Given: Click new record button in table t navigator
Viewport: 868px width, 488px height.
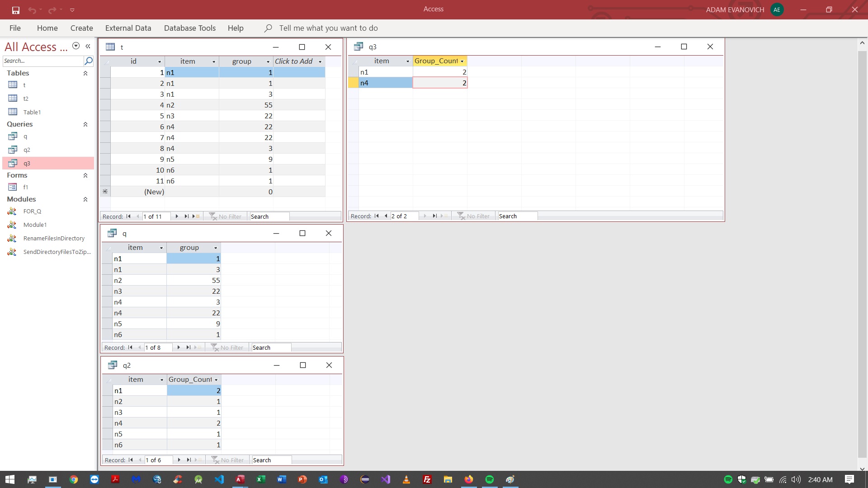Looking at the screenshot, I should point(197,216).
